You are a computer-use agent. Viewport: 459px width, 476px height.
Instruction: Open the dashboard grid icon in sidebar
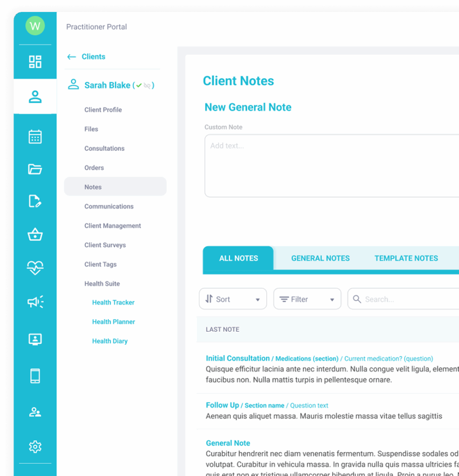coord(35,62)
